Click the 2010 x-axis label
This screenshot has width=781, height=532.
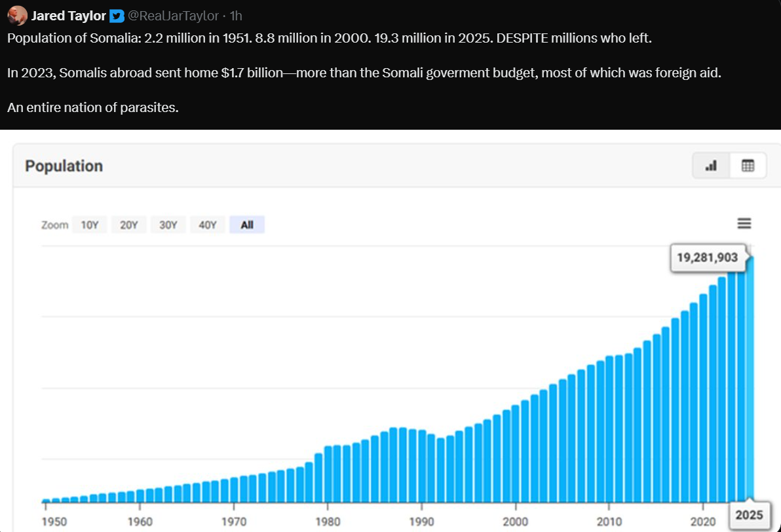point(609,522)
